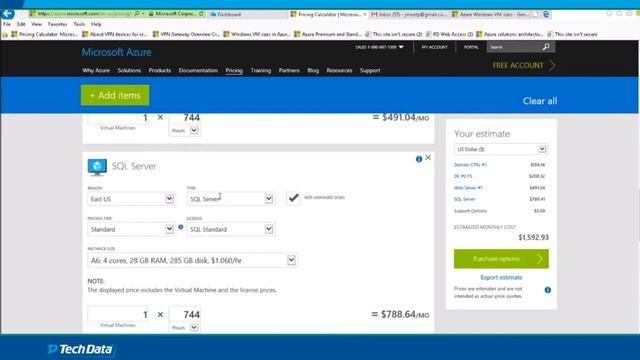Remove the SQL Server card with X

[x=428, y=158]
